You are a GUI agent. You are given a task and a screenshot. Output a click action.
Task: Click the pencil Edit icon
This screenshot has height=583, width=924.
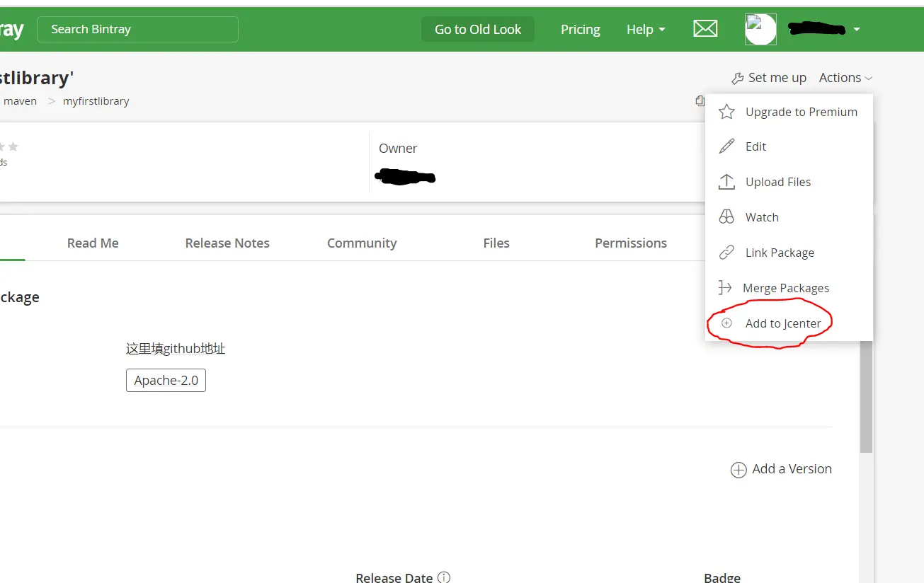tap(726, 146)
